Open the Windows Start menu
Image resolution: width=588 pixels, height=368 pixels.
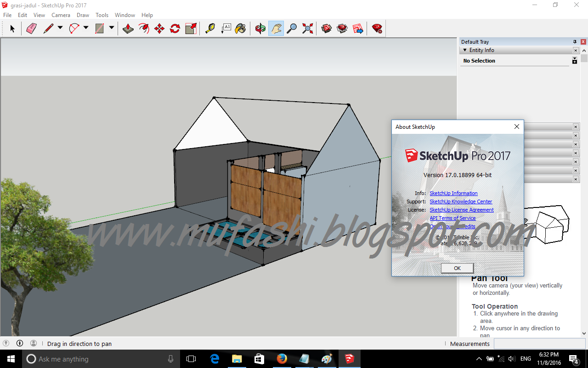11,359
